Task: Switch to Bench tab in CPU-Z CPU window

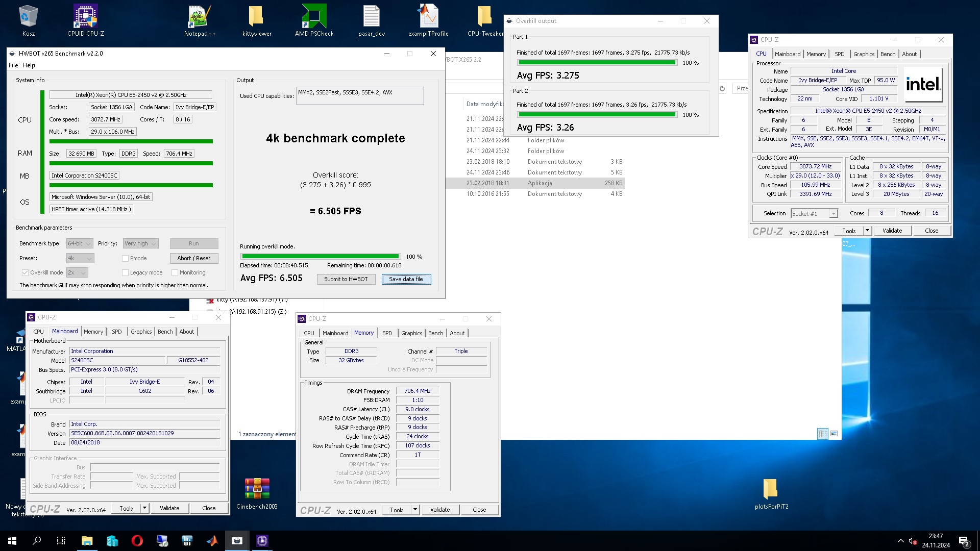Action: [x=888, y=54]
